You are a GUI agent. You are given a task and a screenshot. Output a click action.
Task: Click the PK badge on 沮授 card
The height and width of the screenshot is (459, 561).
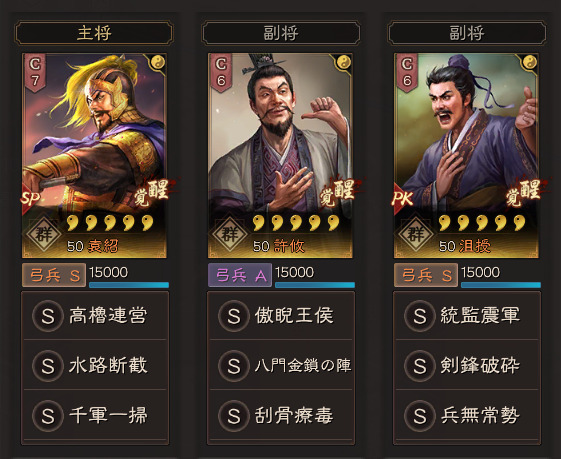click(403, 198)
